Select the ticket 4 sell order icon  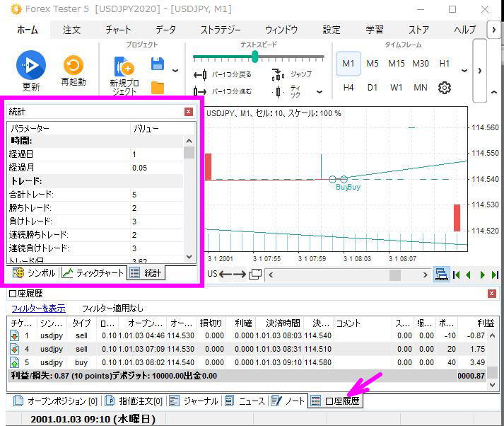click(x=14, y=349)
